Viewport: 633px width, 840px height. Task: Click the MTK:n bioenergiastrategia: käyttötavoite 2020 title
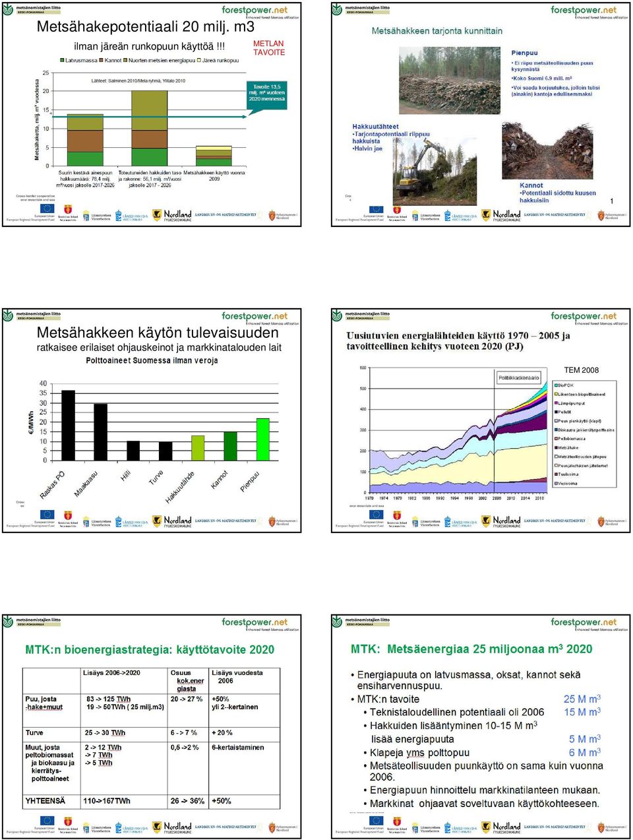[150, 650]
